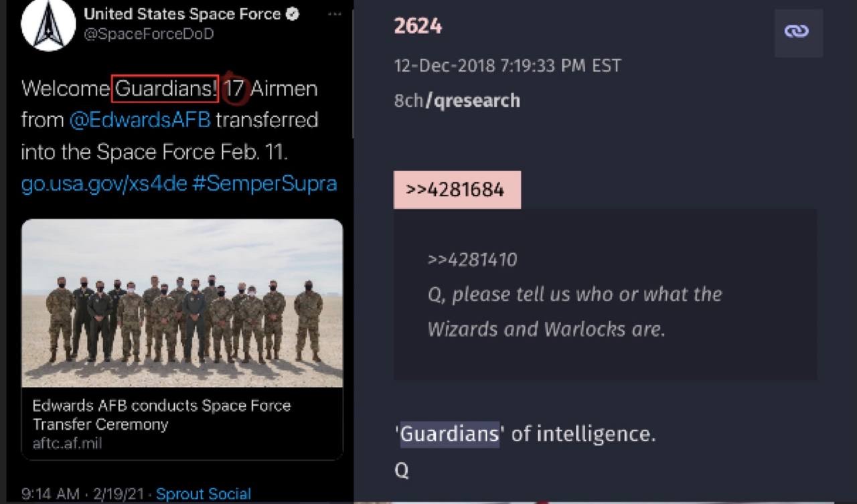Click the red-boxed Guardians! word in tweet
Image resolution: width=857 pixels, height=504 pixels.
(x=165, y=88)
